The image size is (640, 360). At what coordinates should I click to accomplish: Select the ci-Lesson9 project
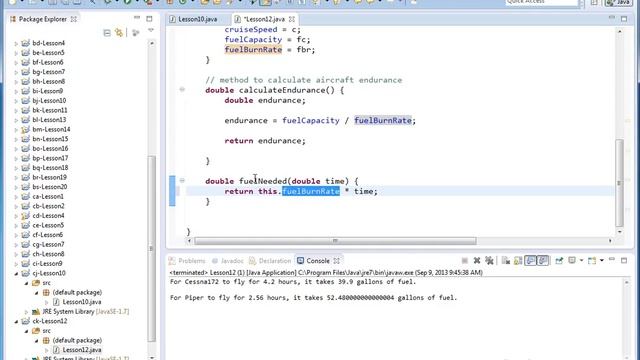[47, 264]
